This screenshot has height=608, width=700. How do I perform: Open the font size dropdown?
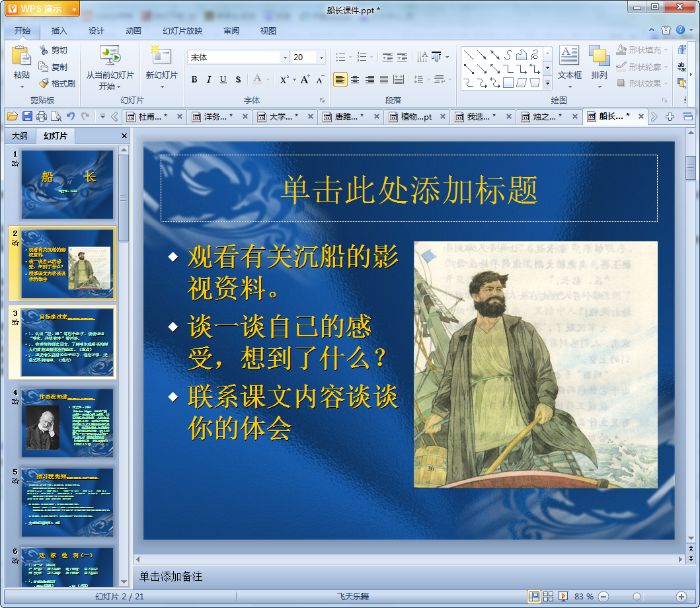321,57
